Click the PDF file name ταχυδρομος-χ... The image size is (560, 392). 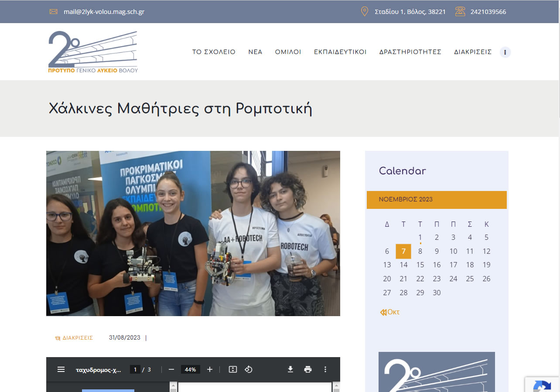[x=99, y=369]
